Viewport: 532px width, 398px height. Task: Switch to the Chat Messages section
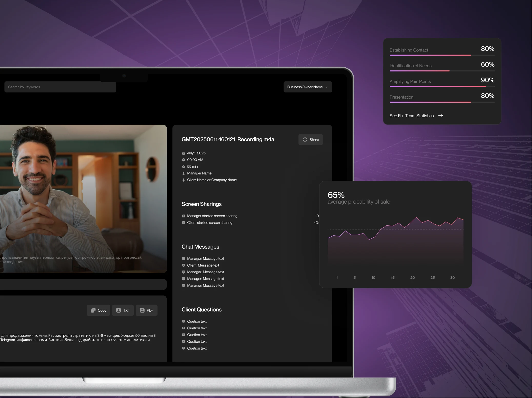coord(200,247)
